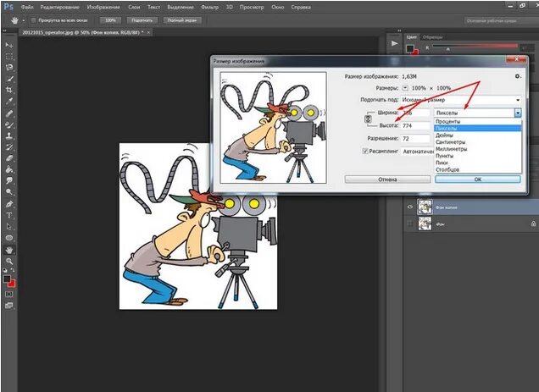This screenshot has height=392, width=539.
Task: Select the Clone Stamp tool
Action: click(x=9, y=135)
